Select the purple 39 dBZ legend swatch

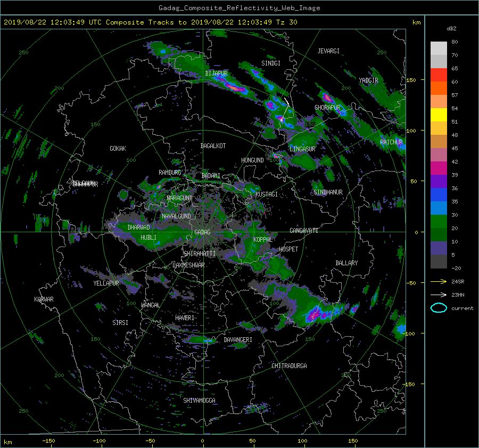tap(439, 181)
